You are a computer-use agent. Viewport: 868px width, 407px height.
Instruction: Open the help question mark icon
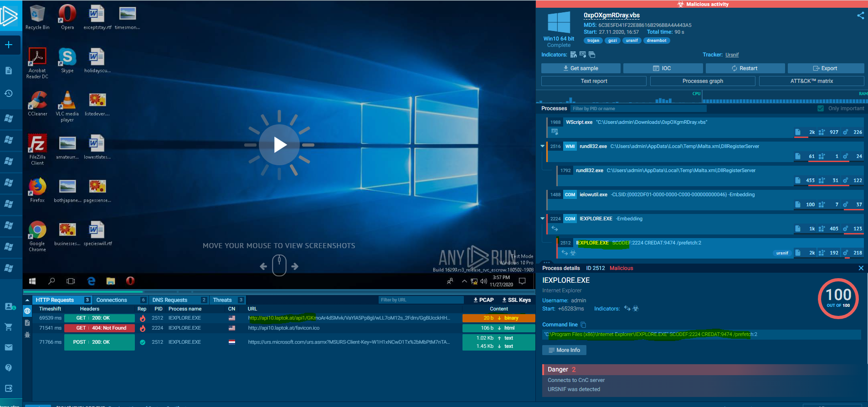pos(9,368)
